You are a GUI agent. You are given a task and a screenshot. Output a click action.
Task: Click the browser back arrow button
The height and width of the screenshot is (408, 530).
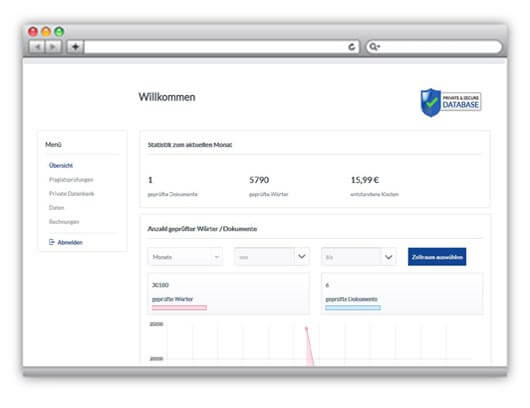(x=37, y=47)
